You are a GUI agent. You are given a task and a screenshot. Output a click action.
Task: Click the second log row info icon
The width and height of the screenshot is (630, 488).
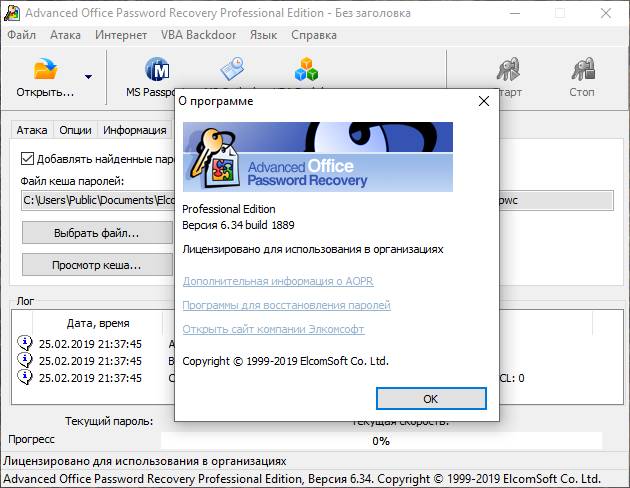click(x=25, y=360)
